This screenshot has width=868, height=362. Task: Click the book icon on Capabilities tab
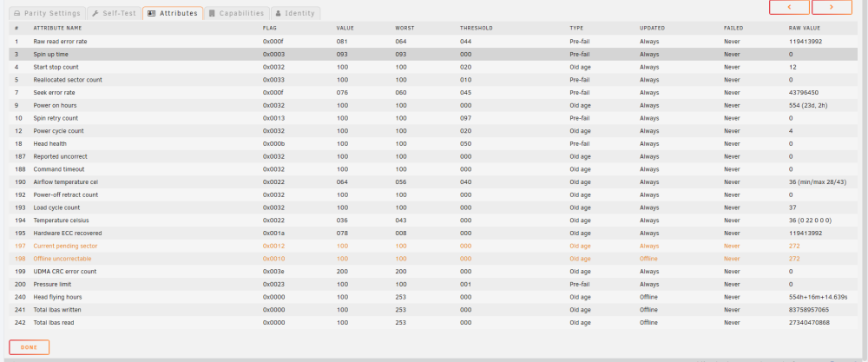pyautogui.click(x=212, y=13)
